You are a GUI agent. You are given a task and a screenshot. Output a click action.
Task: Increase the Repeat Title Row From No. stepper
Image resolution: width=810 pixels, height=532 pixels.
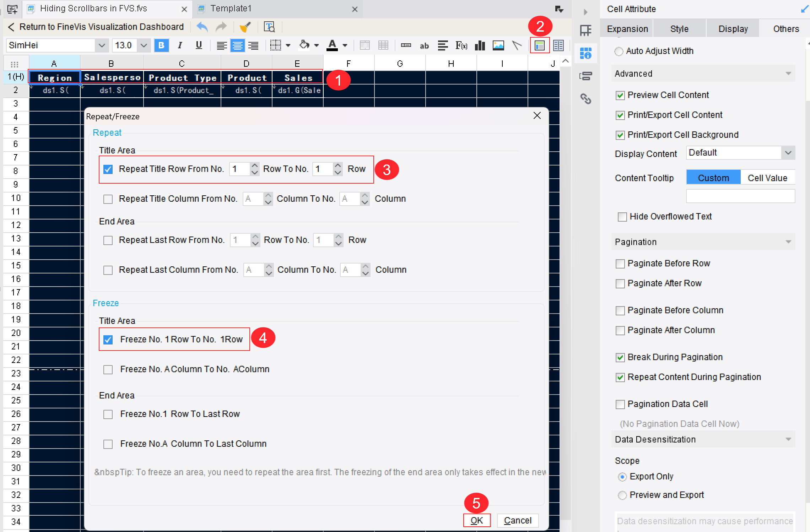click(254, 165)
